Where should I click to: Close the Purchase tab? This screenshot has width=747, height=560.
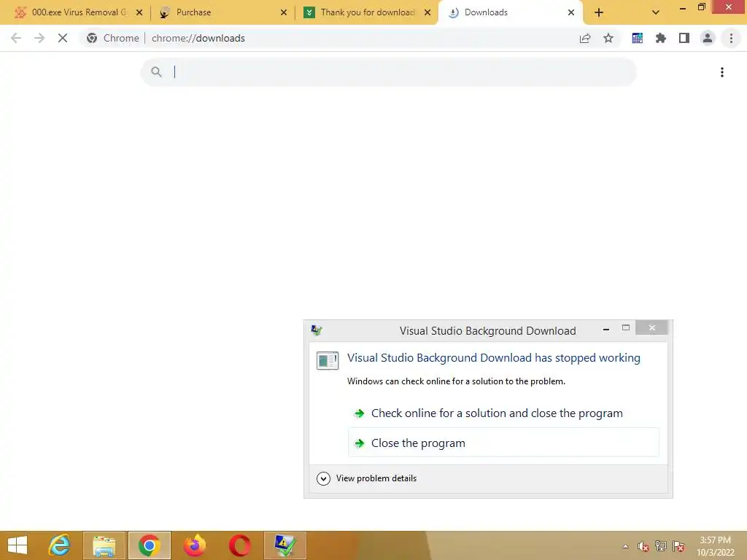click(284, 12)
